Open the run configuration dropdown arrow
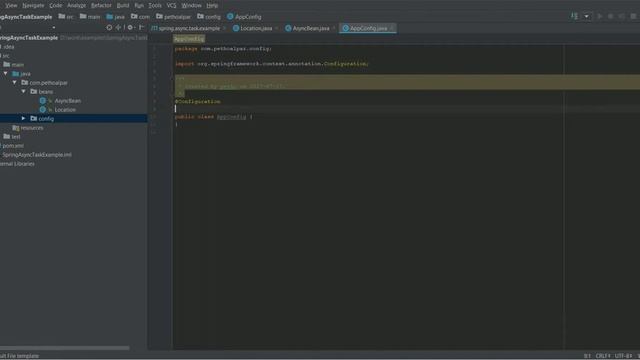The image size is (640, 360). pos(587,16)
